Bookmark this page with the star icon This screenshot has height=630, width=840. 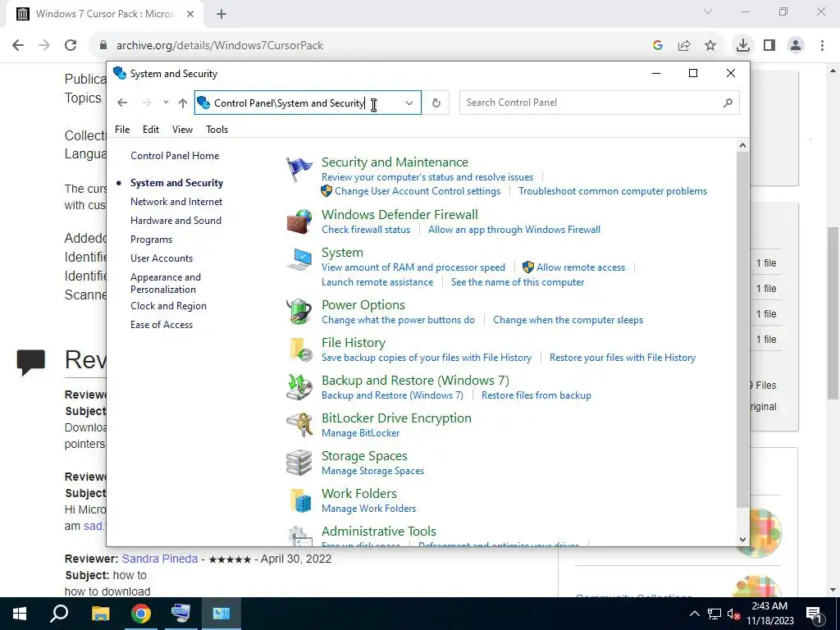coord(710,46)
